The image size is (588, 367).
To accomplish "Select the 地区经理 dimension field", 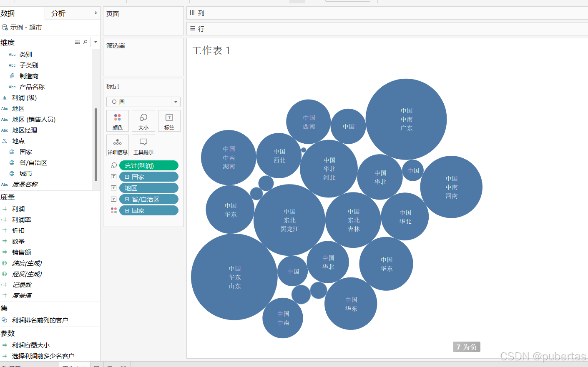I will click(x=25, y=130).
